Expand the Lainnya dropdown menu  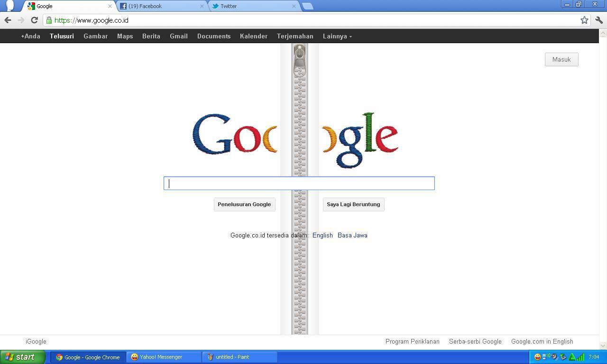tap(337, 36)
